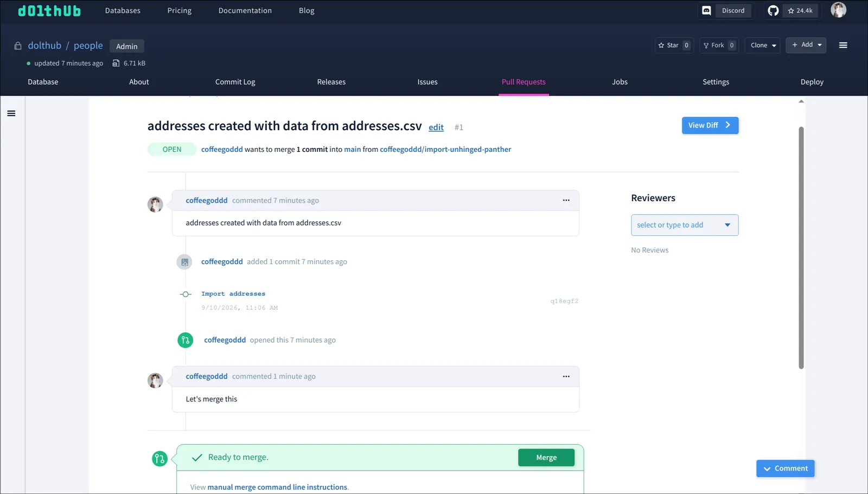Click the commit node marker for Import addresses

click(x=186, y=294)
